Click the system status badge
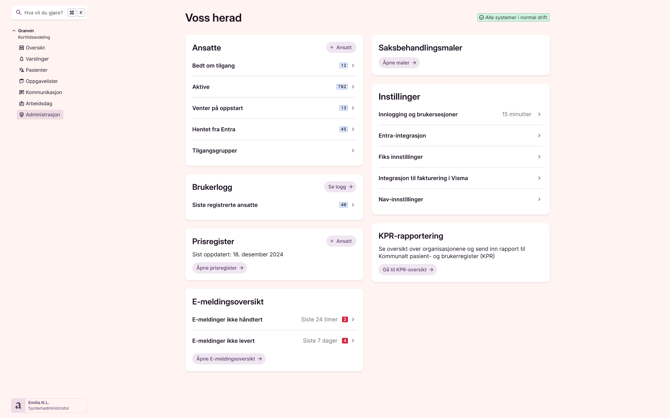This screenshot has width=670, height=418. coord(513,18)
